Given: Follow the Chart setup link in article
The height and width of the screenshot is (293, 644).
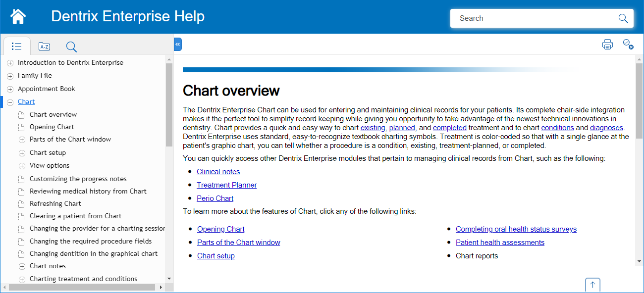Looking at the screenshot, I should (215, 256).
